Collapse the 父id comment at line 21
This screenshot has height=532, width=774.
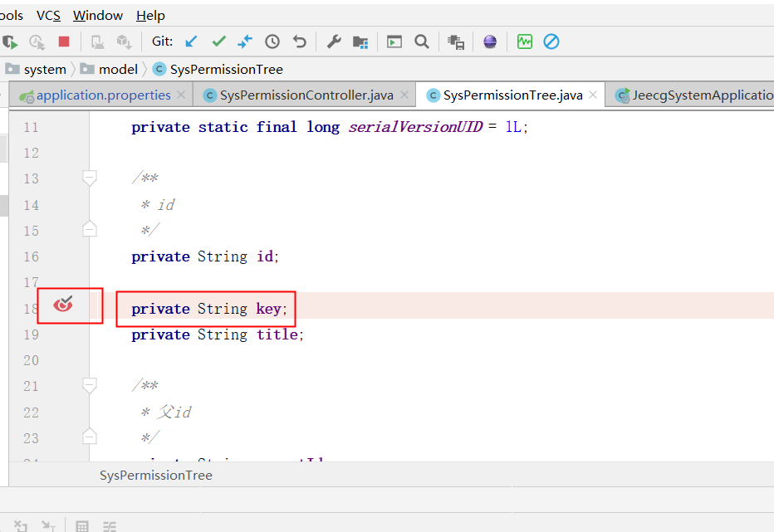point(90,385)
